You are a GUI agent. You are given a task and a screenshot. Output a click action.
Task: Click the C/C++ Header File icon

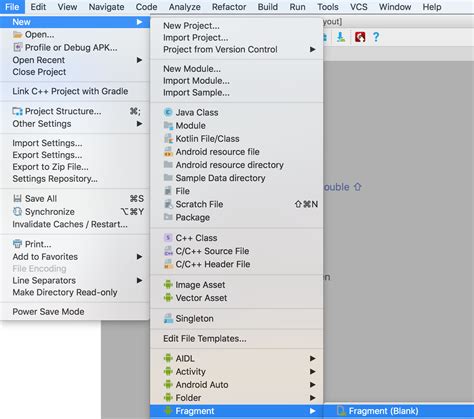click(168, 264)
